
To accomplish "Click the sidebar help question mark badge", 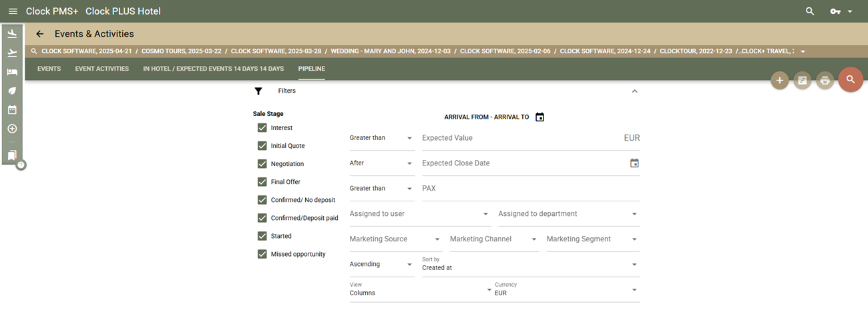I will point(21,165).
